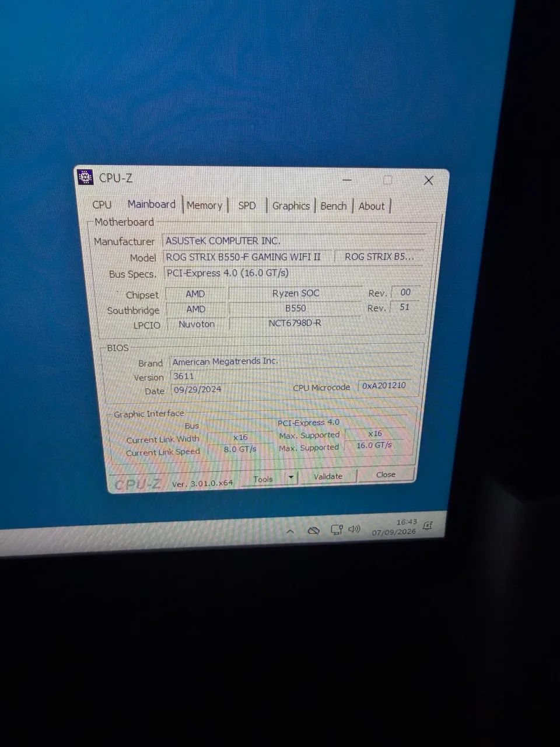
Task: Open the network tray icon
Action: point(336,530)
